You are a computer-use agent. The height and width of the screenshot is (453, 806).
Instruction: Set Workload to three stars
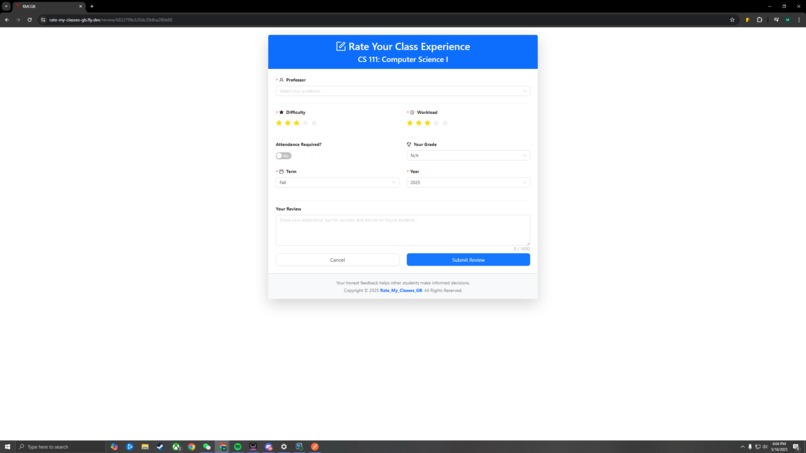click(x=427, y=123)
